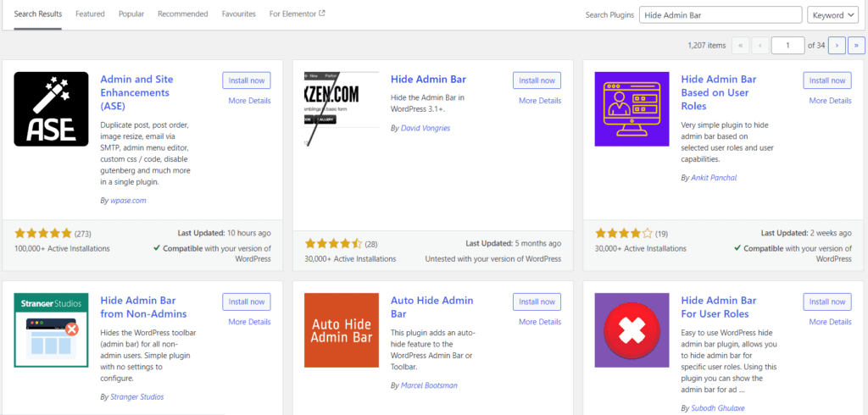Image resolution: width=868 pixels, height=415 pixels.
Task: Click the Search Plugins text field
Action: [721, 15]
